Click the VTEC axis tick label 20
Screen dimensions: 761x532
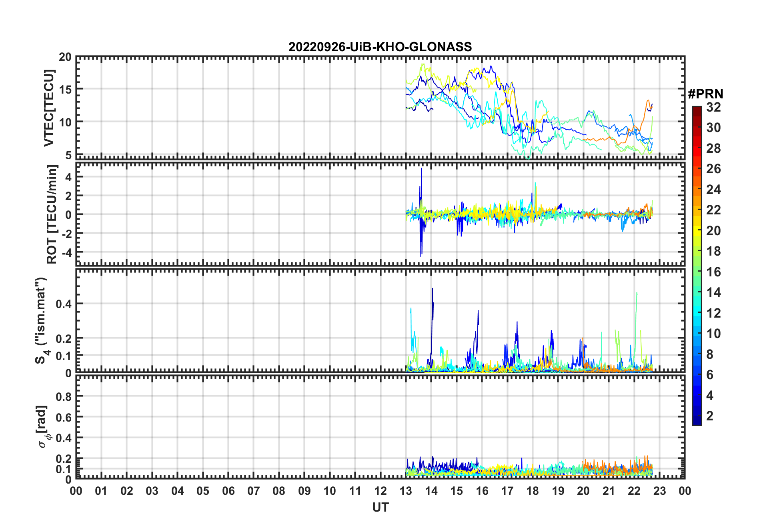[65, 57]
